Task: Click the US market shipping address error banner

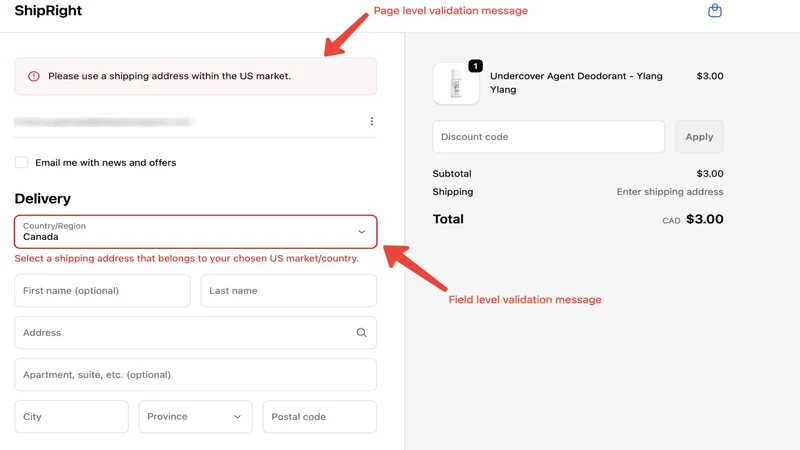Action: (x=195, y=76)
